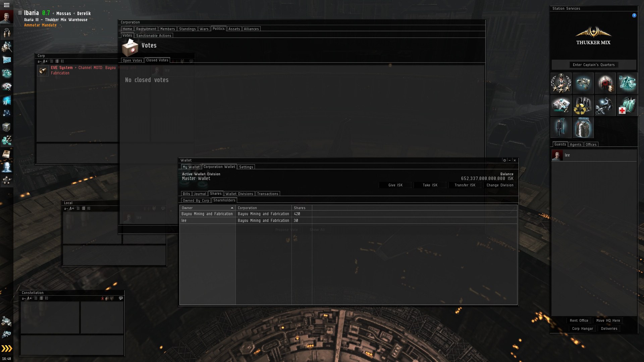Viewport: 644px width, 362px height.
Task: Switch to My Wallet tab
Action: [x=191, y=167]
